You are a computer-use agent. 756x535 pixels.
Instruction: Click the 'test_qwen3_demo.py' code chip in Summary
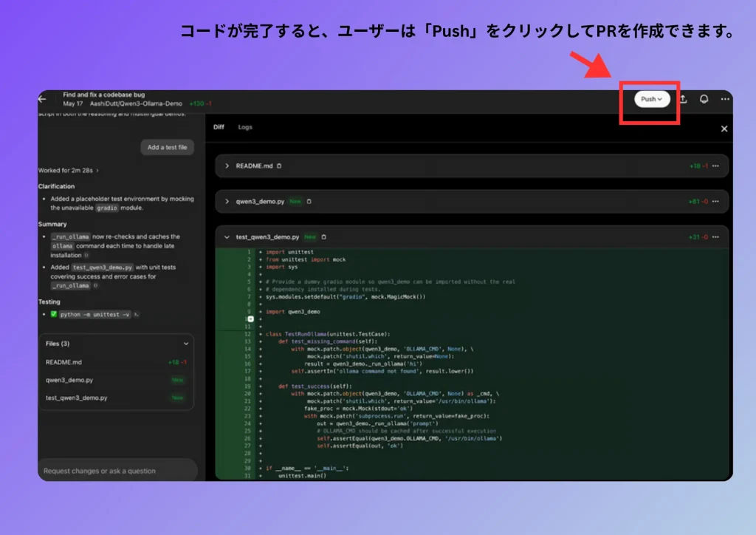click(x=102, y=267)
